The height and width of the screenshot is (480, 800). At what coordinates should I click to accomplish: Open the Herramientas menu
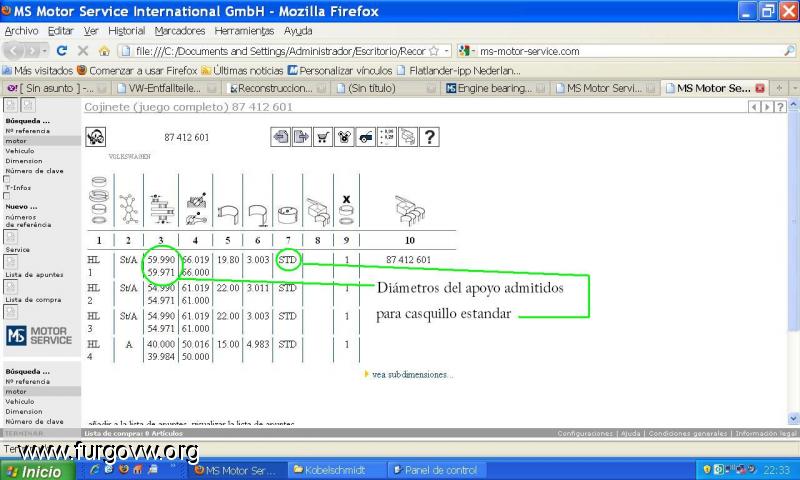244,31
